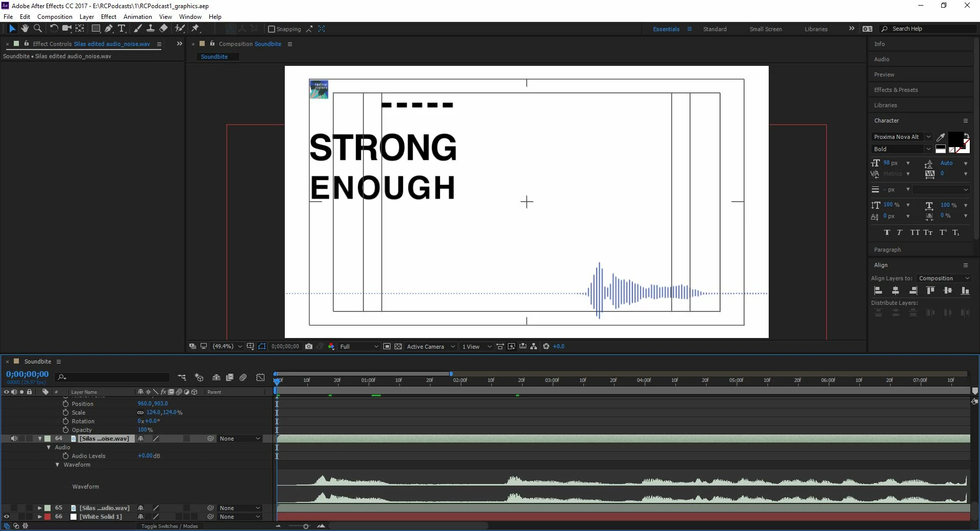Toggle region of interest in viewer
This screenshot has width=980, height=531.
(387, 346)
